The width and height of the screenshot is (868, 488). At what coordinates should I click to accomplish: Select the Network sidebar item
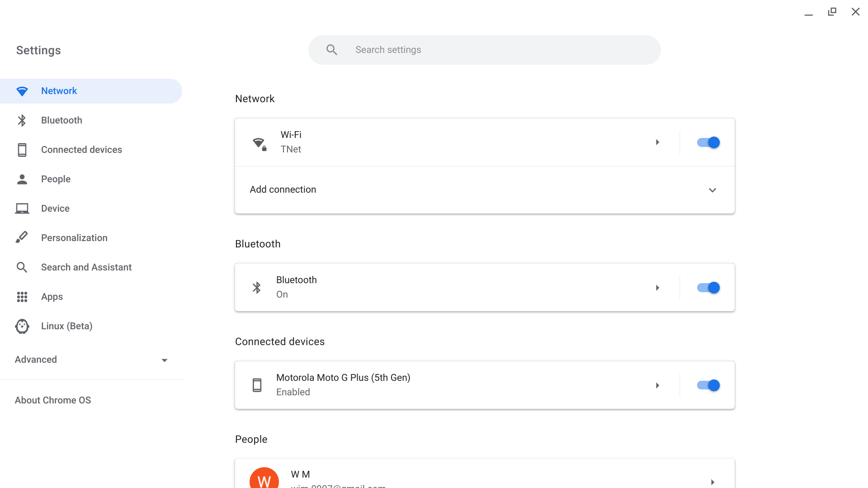click(x=59, y=91)
